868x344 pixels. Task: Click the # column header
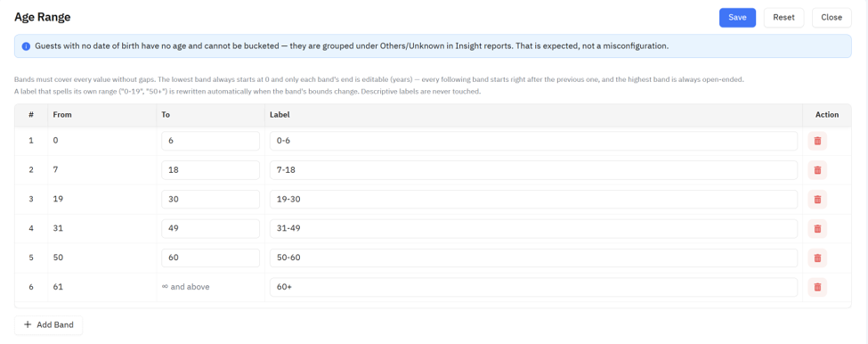[31, 115]
